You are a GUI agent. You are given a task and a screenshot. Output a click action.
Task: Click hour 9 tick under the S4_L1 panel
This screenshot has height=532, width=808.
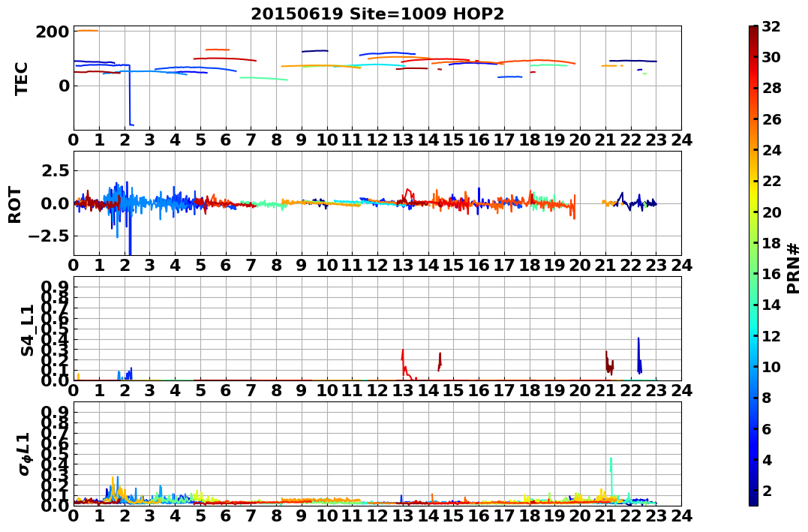click(302, 391)
